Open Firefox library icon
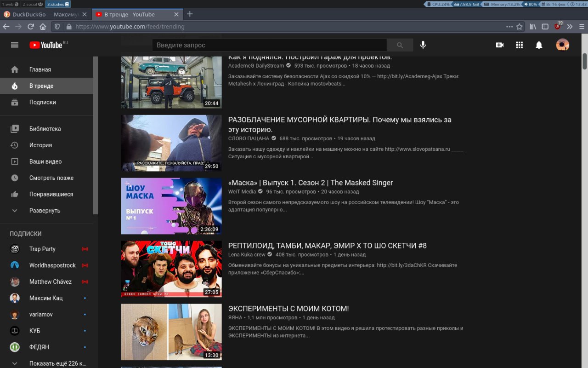Screen dimensions: 588x368 click(x=533, y=27)
